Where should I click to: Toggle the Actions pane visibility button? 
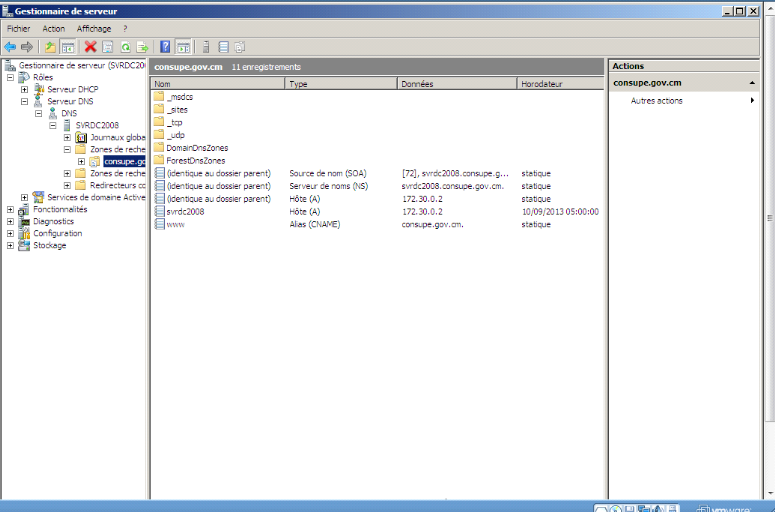[184, 47]
